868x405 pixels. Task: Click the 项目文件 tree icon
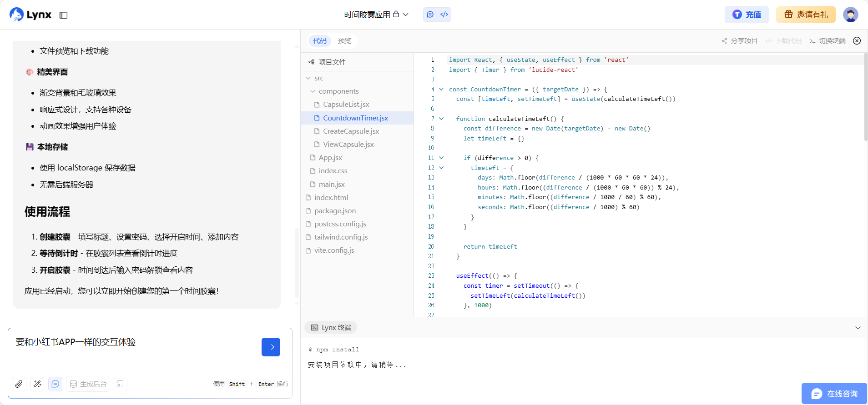point(311,62)
